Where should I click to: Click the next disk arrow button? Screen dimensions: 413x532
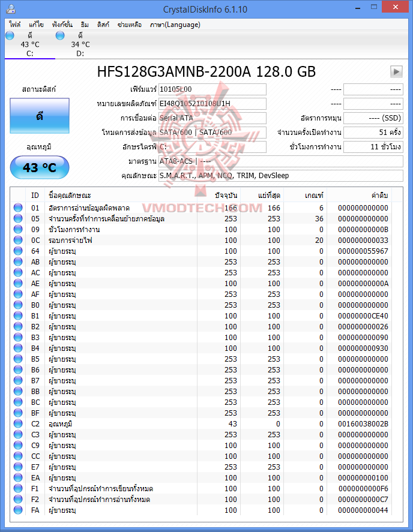point(396,71)
